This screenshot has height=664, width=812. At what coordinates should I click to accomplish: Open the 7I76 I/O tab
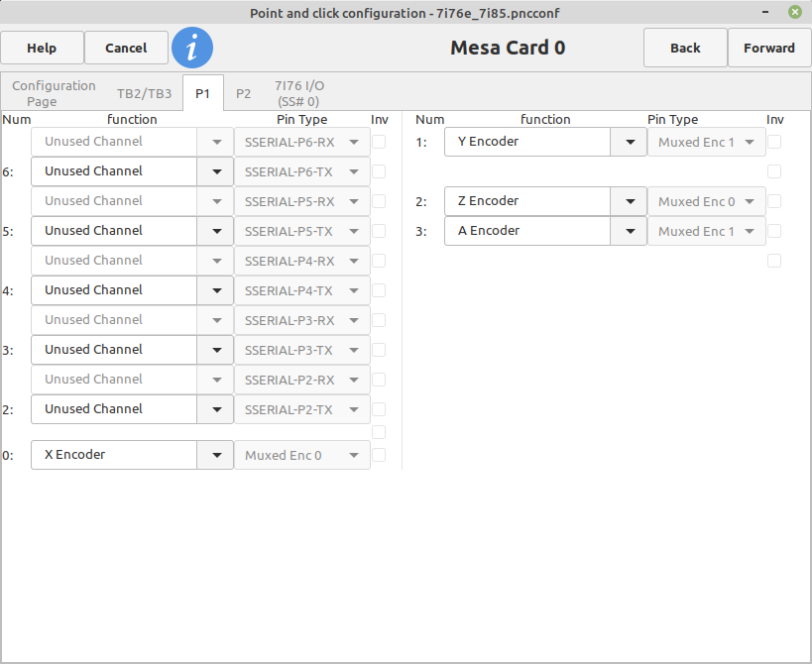(x=298, y=93)
